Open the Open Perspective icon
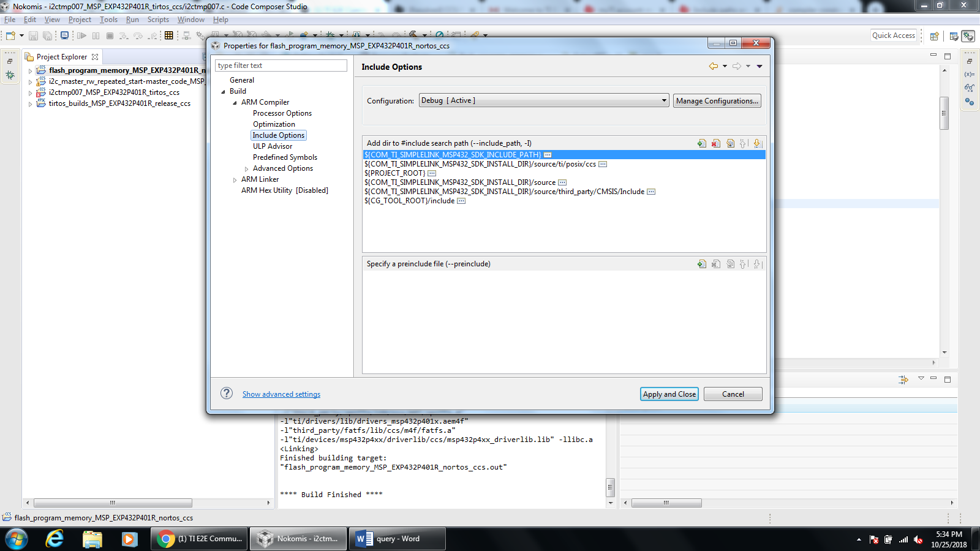This screenshot has height=551, width=980. (935, 36)
